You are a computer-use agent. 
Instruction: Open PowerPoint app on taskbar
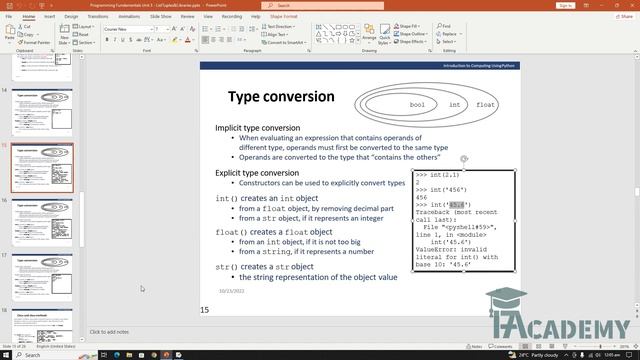pos(166,355)
